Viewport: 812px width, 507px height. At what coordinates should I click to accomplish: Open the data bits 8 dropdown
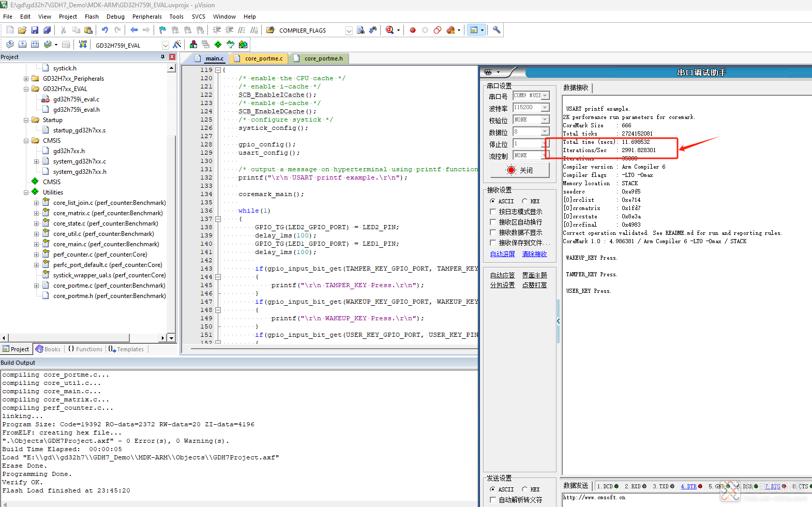pos(545,131)
